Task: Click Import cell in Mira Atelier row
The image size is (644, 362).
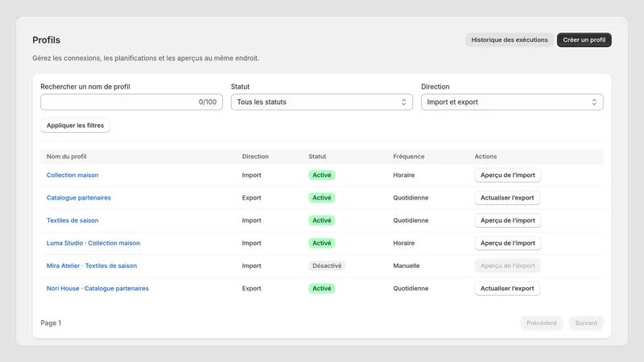Action: (251, 265)
